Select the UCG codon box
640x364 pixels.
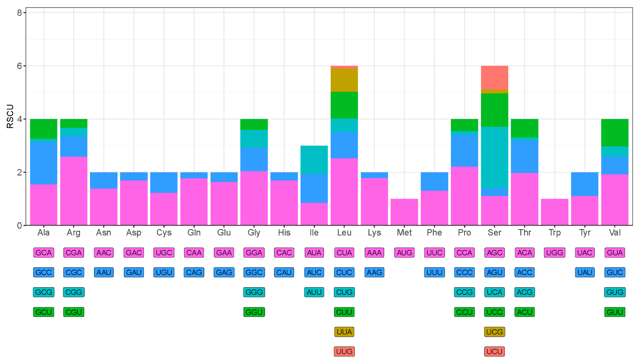point(494,332)
